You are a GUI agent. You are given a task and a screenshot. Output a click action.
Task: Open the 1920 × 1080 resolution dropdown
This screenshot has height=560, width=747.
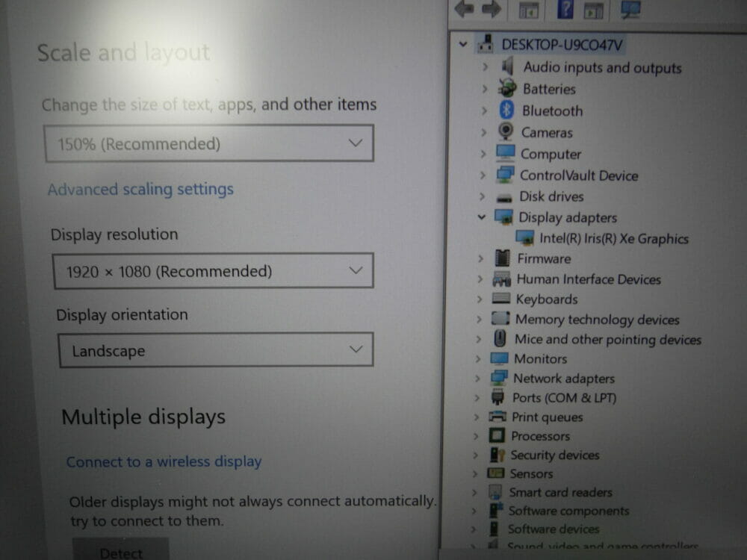click(213, 271)
